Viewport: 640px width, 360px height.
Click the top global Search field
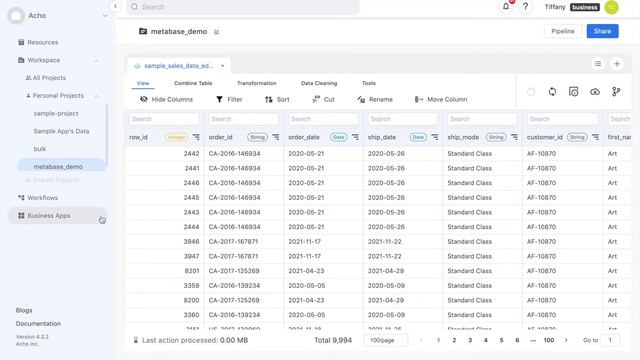coord(243,7)
